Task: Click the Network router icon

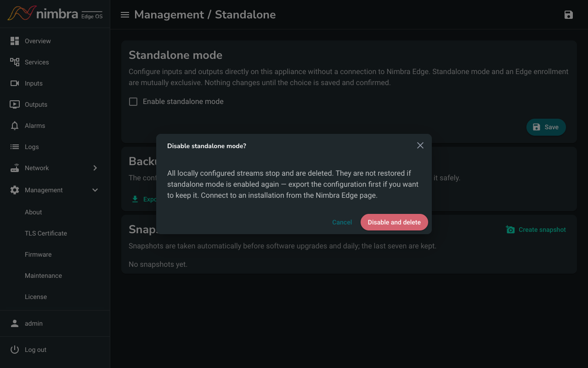Action: [15, 168]
